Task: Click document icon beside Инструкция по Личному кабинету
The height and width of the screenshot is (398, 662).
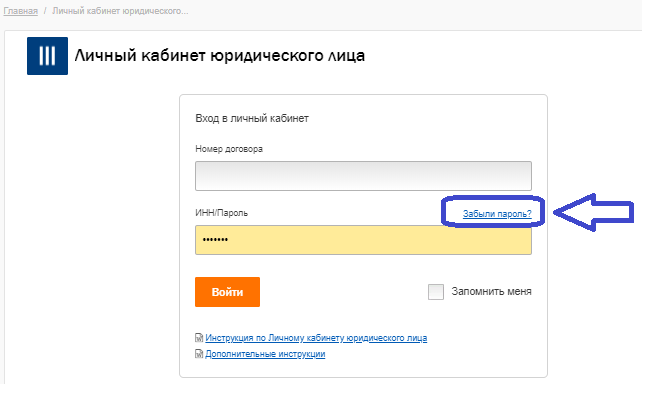Action: click(x=199, y=338)
